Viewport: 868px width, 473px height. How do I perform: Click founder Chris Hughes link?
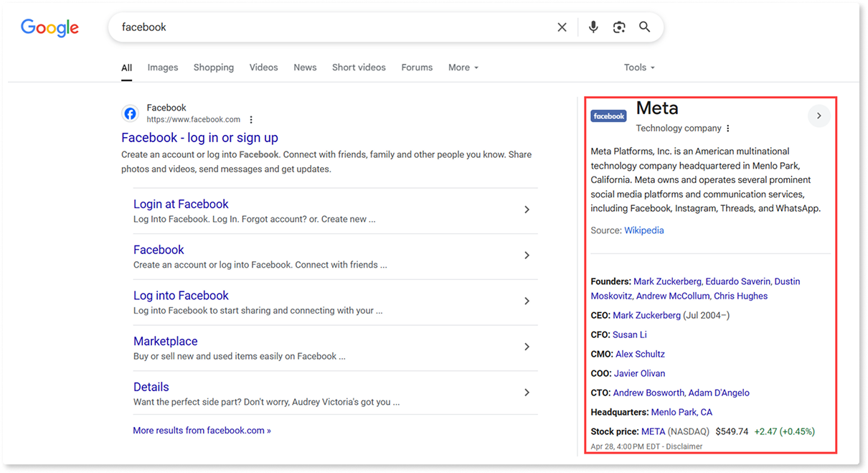coord(740,296)
